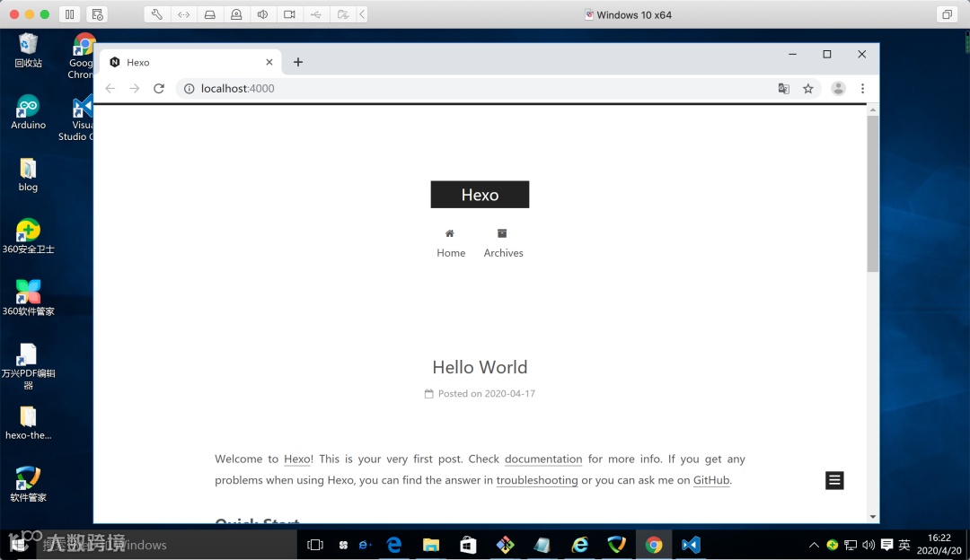The height and width of the screenshot is (560, 970).
Task: Click the page vertical scrollbar thumb
Action: (872, 194)
